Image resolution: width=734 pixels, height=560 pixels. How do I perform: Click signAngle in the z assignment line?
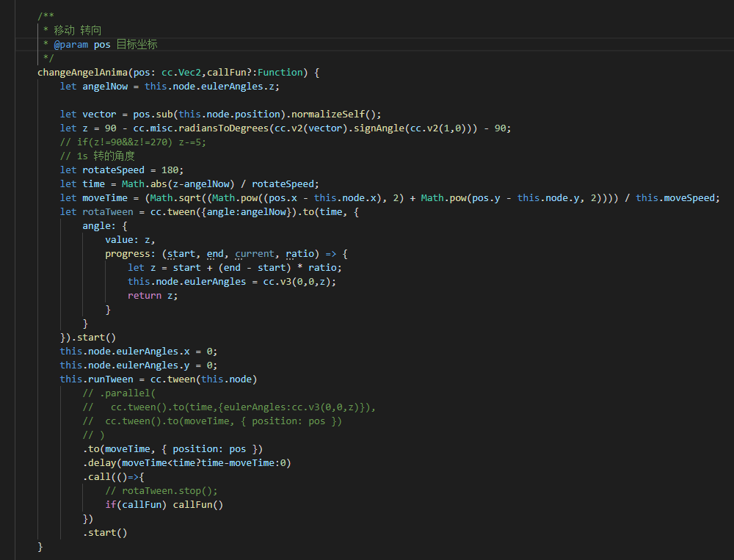379,128
